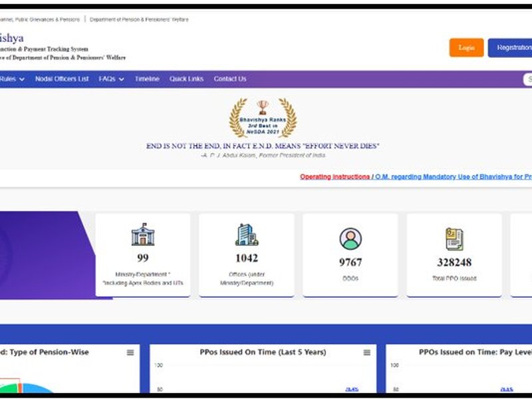Click the PPos Issued On Time (Last 5 Years) title
The width and height of the screenshot is (532, 399).
click(x=263, y=352)
